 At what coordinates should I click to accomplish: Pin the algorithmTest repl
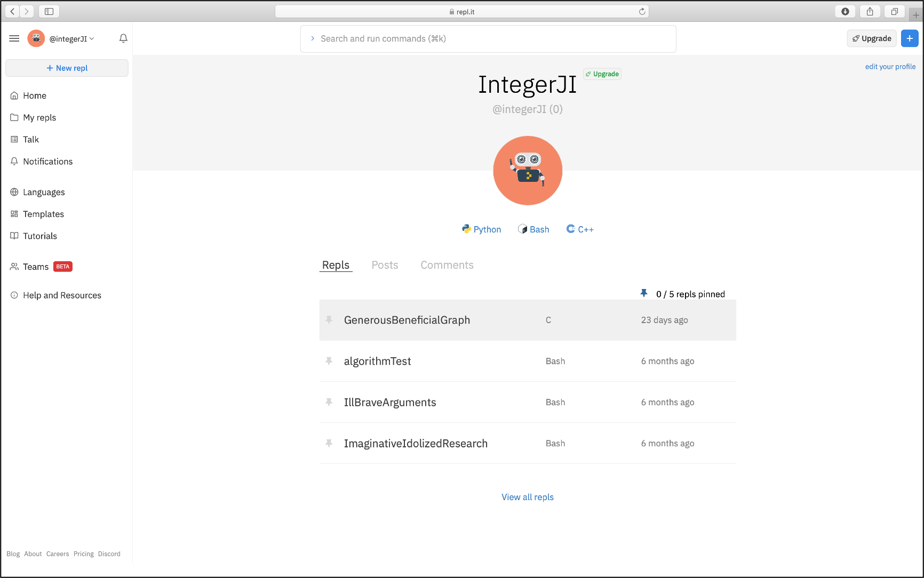[x=329, y=361]
